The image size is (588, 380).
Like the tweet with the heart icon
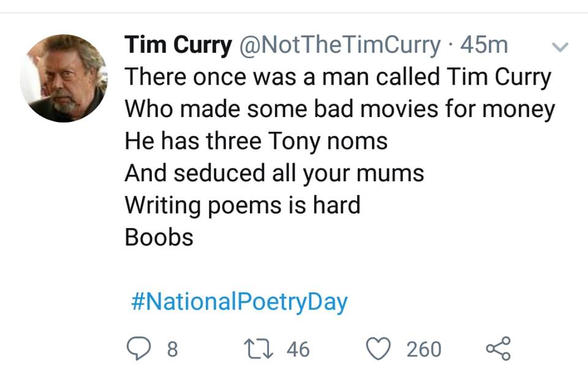pyautogui.click(x=379, y=349)
